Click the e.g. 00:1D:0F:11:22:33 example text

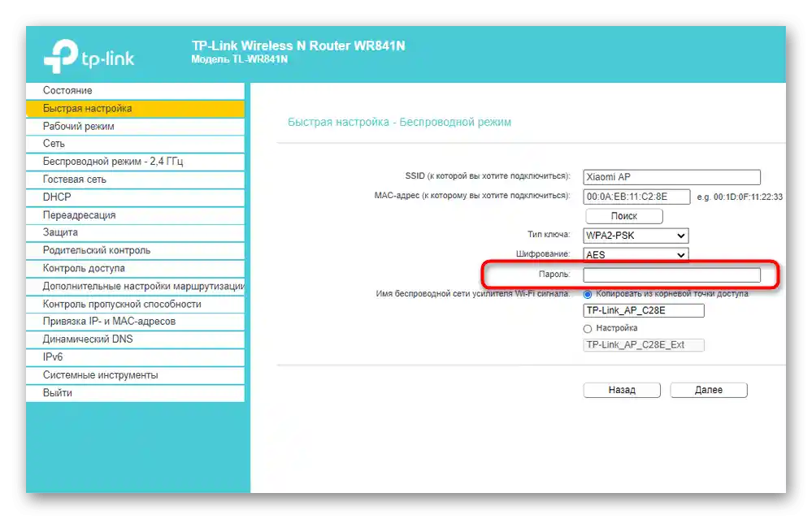pyautogui.click(x=740, y=197)
